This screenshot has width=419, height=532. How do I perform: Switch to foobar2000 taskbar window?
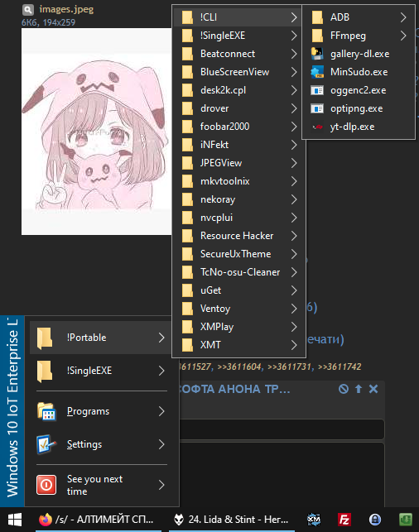click(x=232, y=520)
